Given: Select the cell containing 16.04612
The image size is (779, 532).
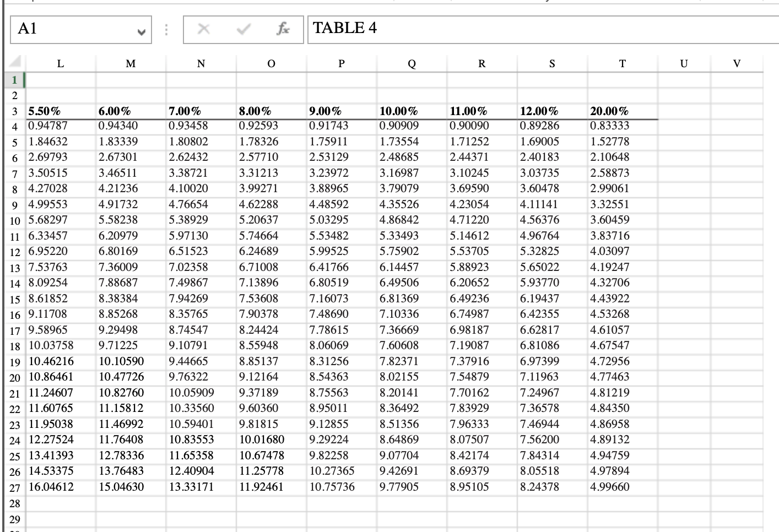Looking at the screenshot, I should (x=61, y=487).
